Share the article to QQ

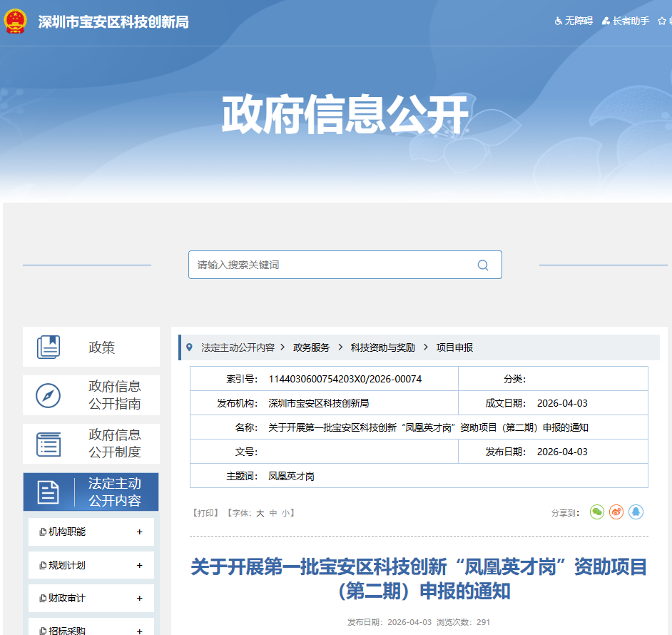pyautogui.click(x=636, y=512)
